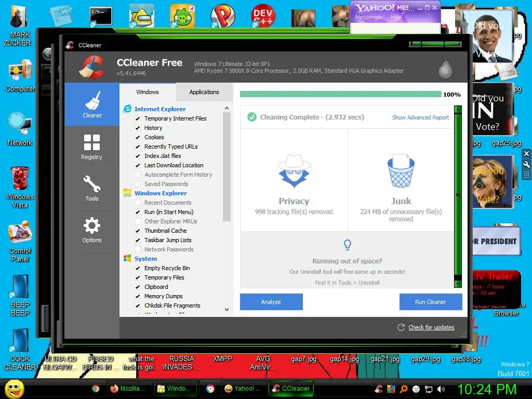Click the Chrome icon in taskbar
Screen dimensions: 532x399
96,389
